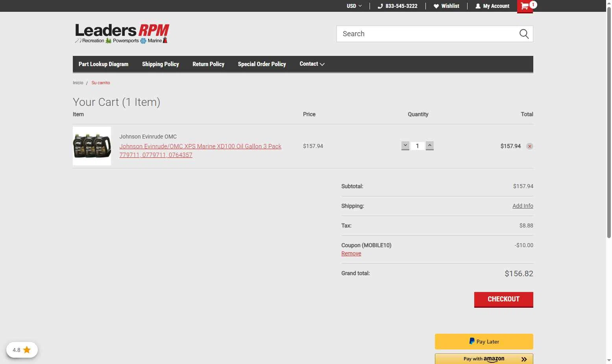Image resolution: width=612 pixels, height=364 pixels.
Task: Open the 4.8 star rating badge
Action: [x=22, y=350]
